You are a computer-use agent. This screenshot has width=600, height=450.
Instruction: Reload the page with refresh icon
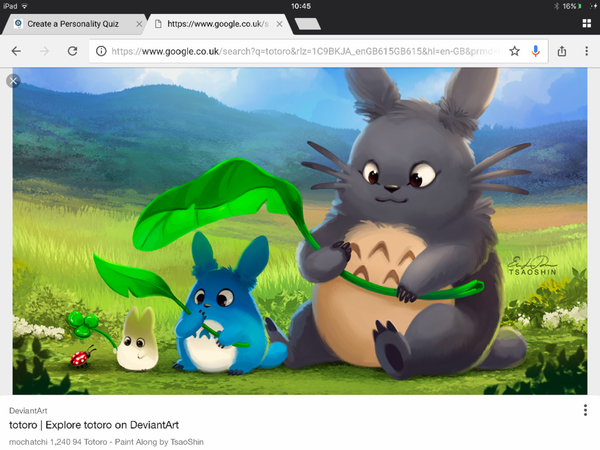pos(72,51)
